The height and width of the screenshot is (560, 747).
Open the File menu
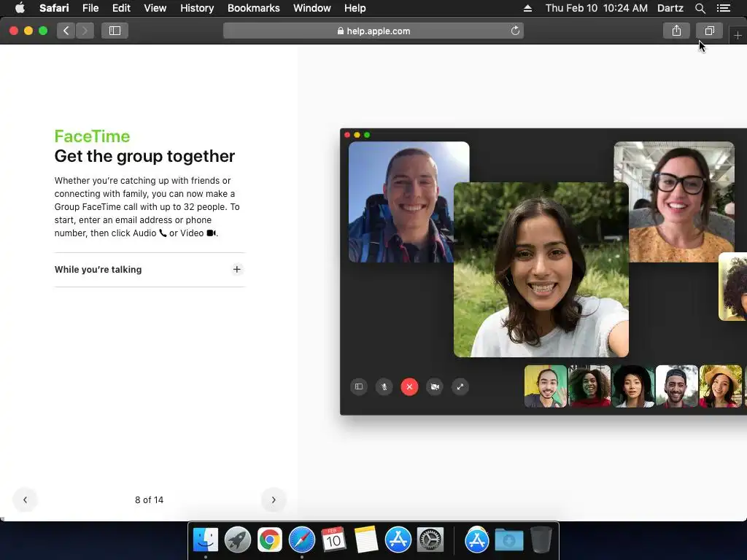click(90, 8)
